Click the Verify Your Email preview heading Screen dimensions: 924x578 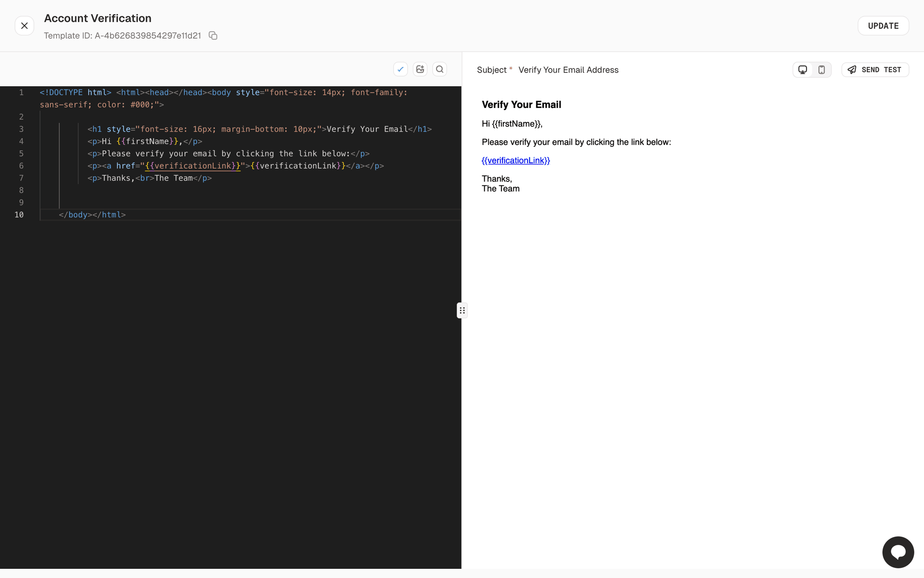521,105
